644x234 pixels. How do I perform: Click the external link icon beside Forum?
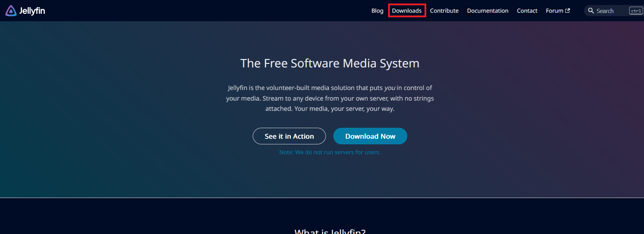pos(568,11)
